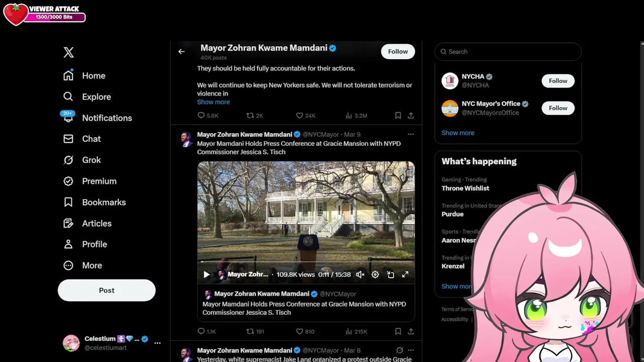Open Bookmarks in the sidebar
The image size is (644, 362).
click(95, 202)
